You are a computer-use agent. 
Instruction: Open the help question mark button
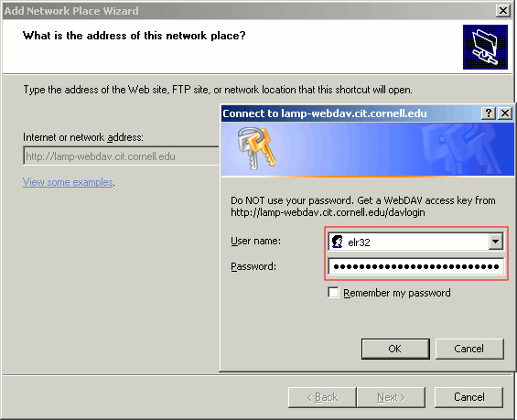pos(489,113)
